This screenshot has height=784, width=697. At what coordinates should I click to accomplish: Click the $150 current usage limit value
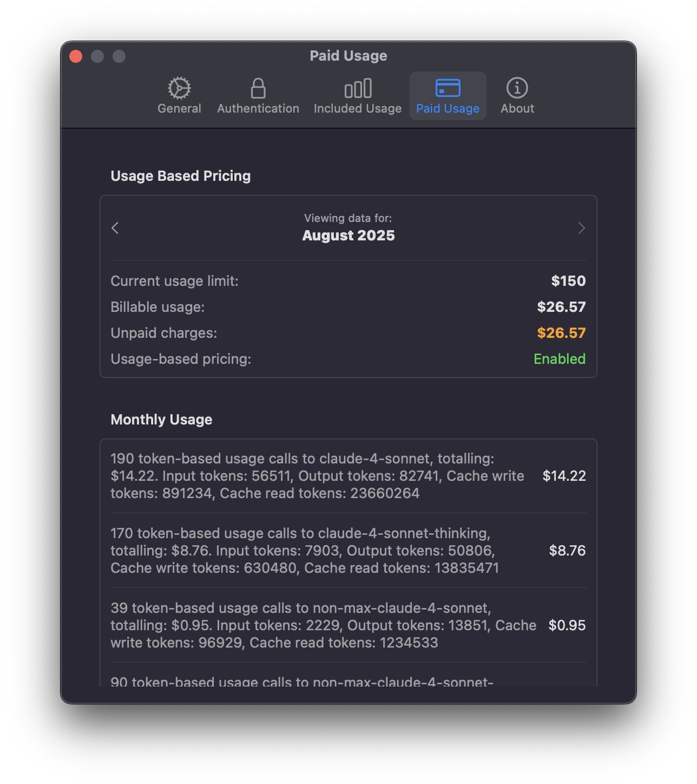[568, 280]
